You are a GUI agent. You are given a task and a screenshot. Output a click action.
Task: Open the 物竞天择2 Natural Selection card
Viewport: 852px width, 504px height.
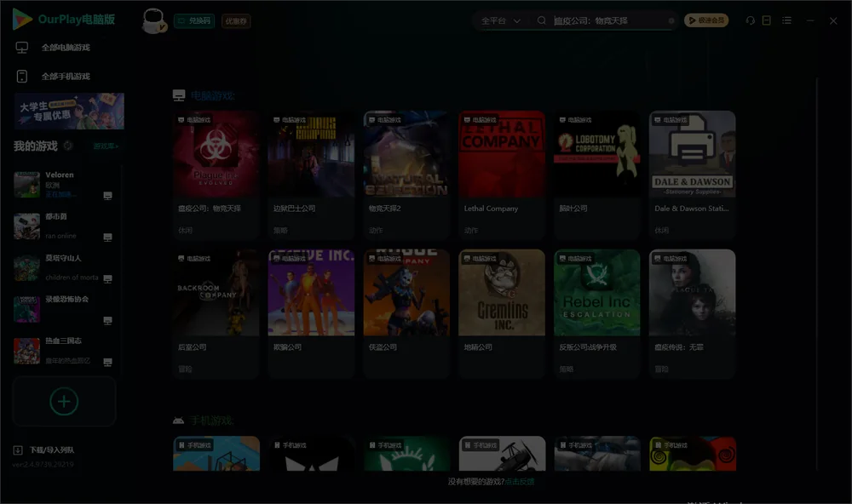pos(406,175)
